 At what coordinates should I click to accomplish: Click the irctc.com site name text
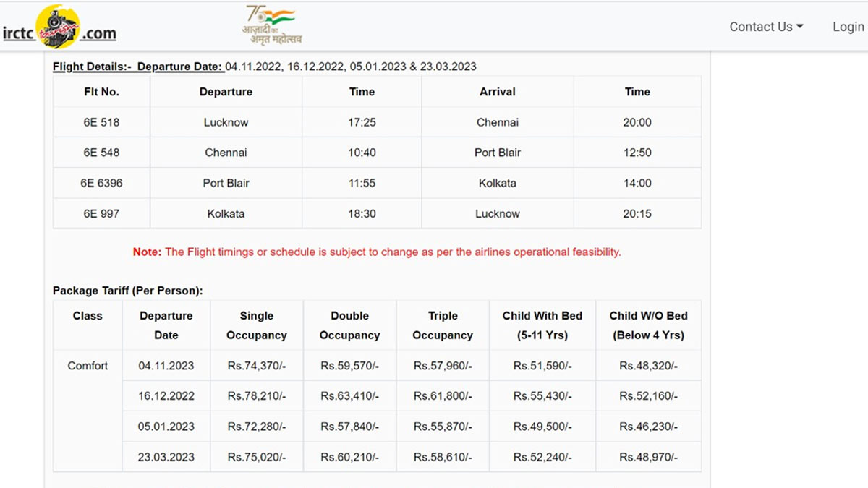pos(98,33)
